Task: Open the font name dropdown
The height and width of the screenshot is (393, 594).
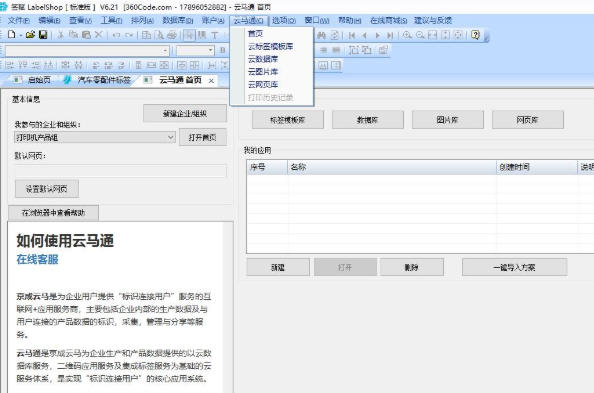Action: tap(165, 50)
